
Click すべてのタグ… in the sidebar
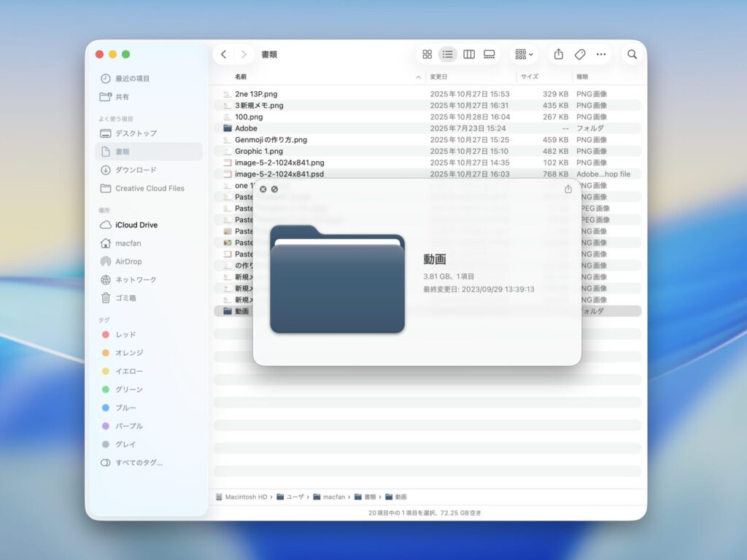pyautogui.click(x=135, y=462)
